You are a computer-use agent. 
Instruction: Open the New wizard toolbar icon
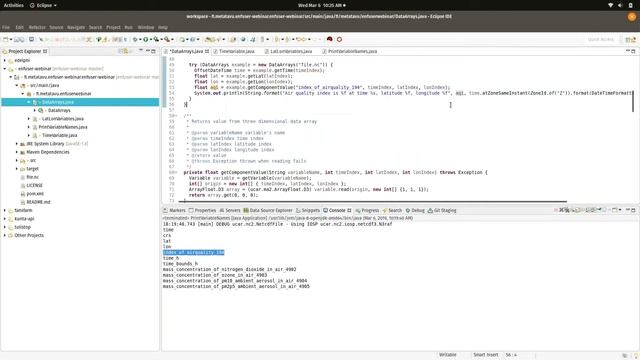6,40
